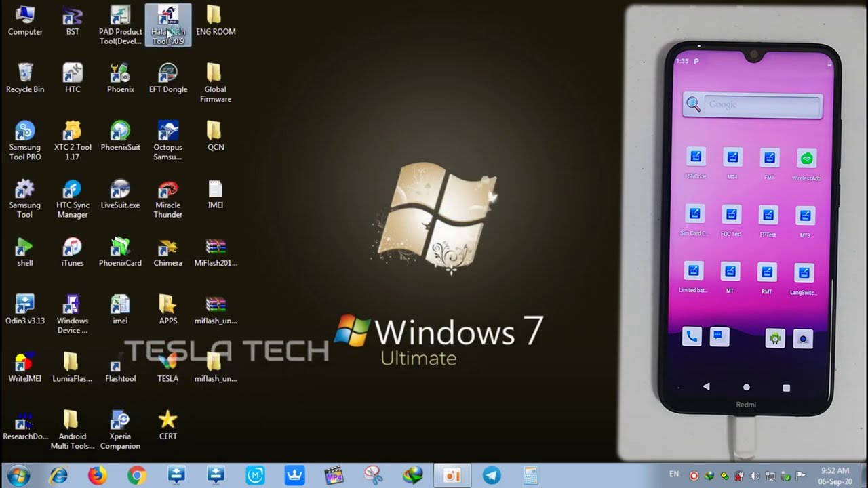Open the Windows Start menu

click(x=18, y=476)
